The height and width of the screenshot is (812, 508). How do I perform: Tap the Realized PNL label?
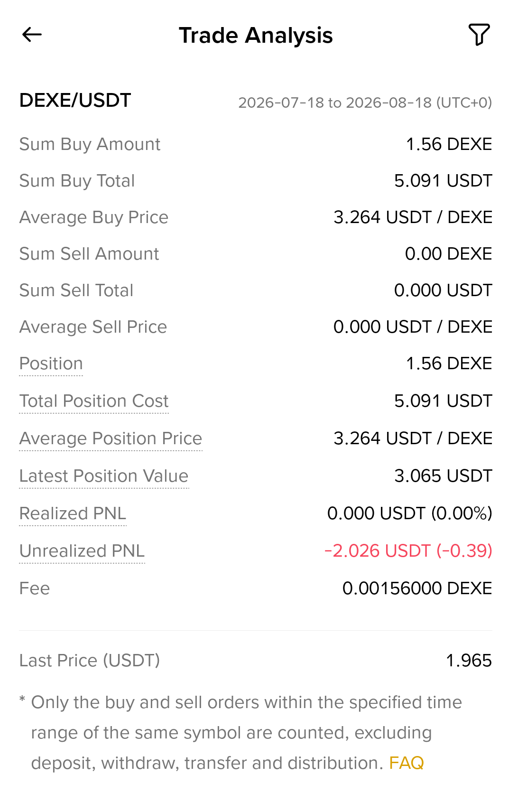pos(73,513)
